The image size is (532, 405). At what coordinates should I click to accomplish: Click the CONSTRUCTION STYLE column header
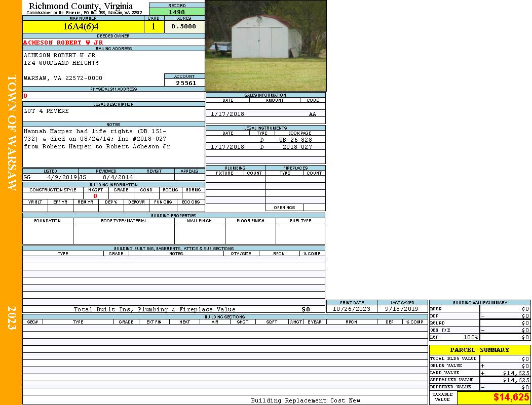coord(53,190)
